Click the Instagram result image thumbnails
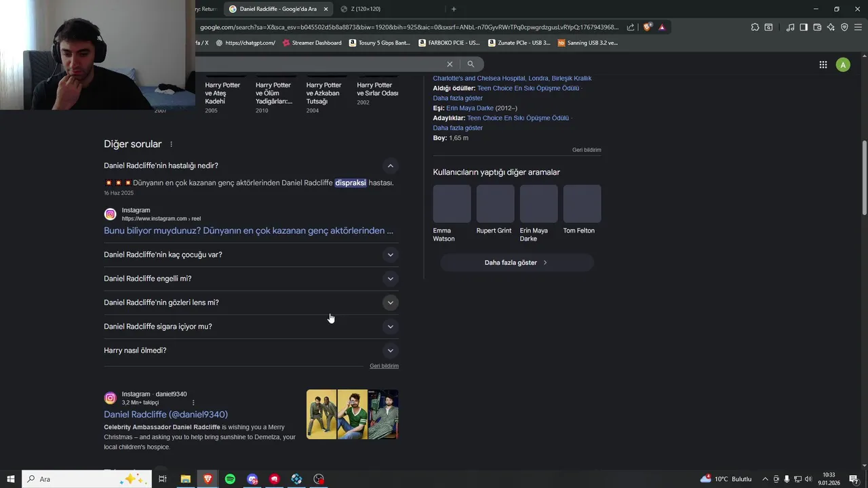 click(352, 414)
